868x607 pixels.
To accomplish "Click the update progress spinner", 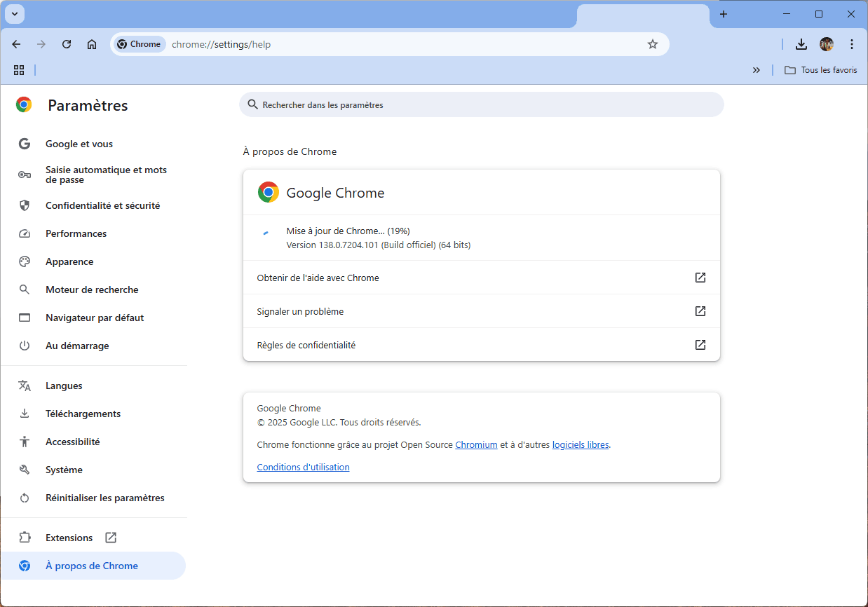I will tap(266, 232).
